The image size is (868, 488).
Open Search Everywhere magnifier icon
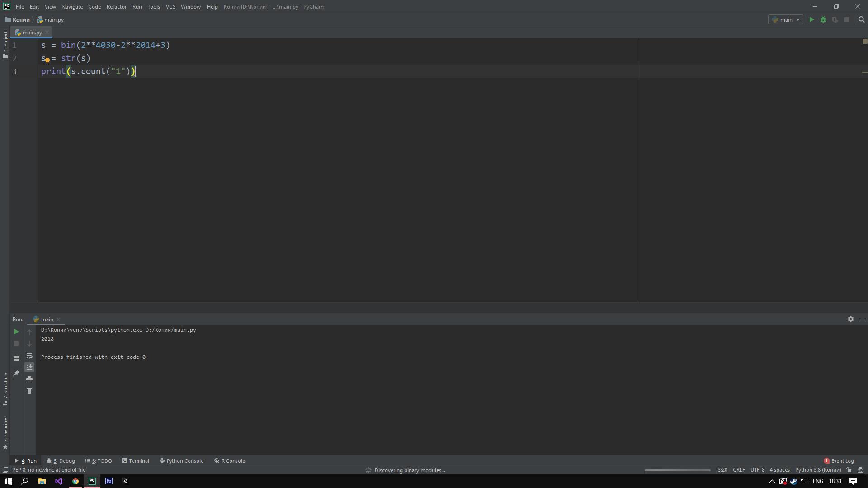click(x=862, y=20)
